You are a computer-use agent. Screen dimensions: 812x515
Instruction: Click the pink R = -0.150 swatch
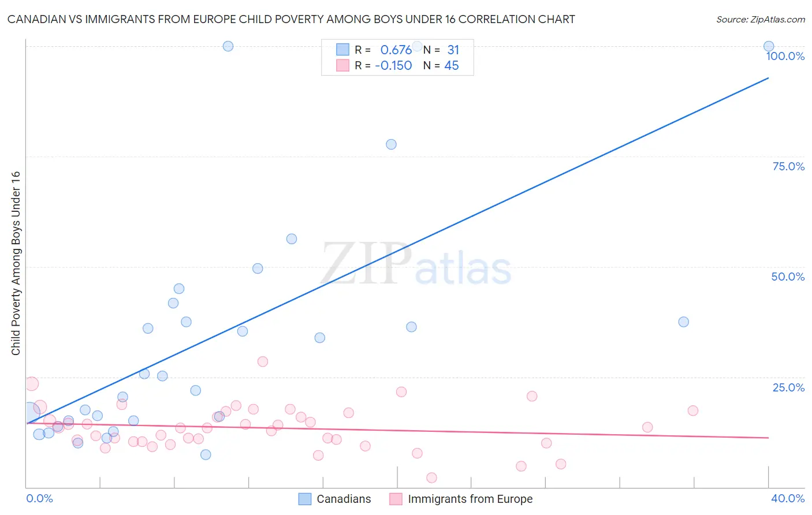[x=342, y=65]
